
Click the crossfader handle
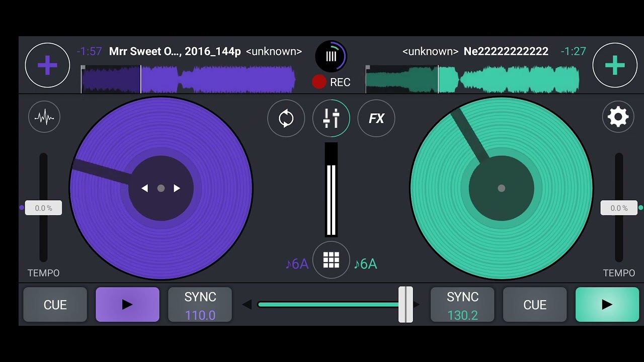[x=406, y=304]
